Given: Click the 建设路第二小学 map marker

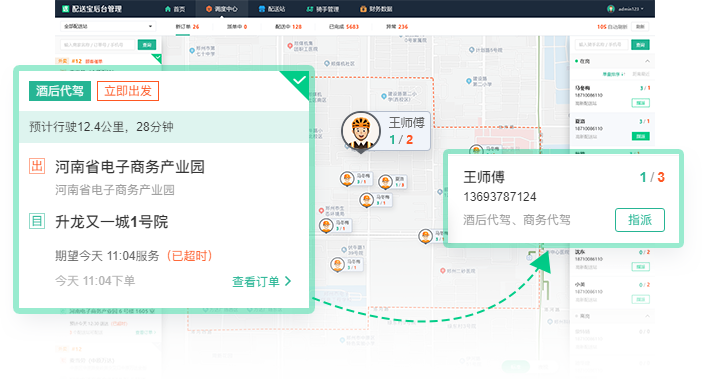Looking at the screenshot, I should pyautogui.click(x=469, y=81).
